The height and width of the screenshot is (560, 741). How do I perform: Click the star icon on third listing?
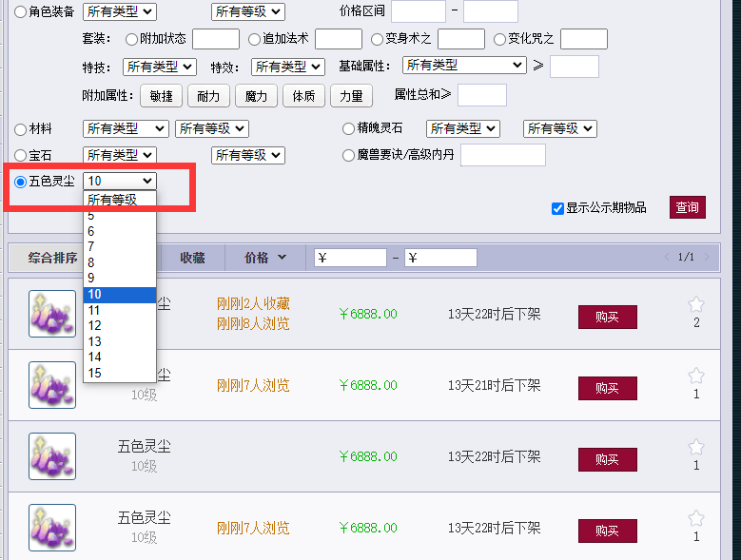(x=696, y=448)
